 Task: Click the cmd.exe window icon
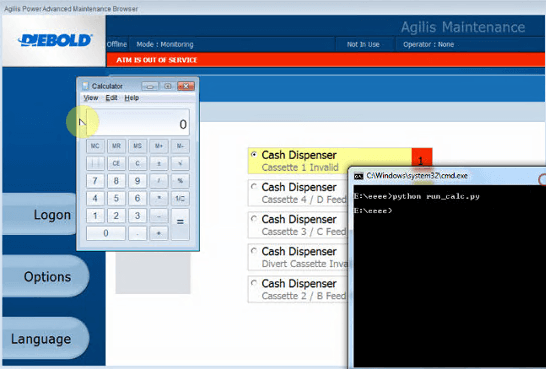358,176
